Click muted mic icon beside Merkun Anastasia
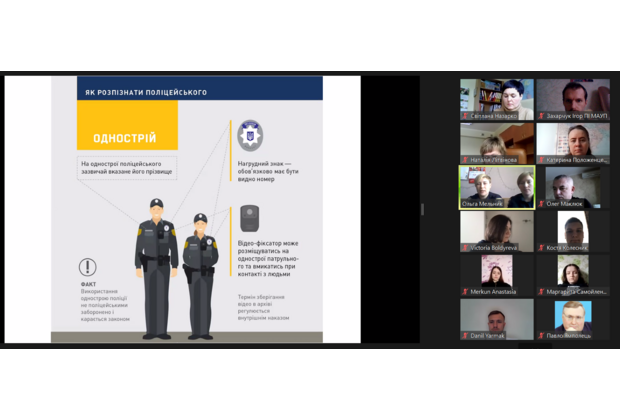 point(465,292)
